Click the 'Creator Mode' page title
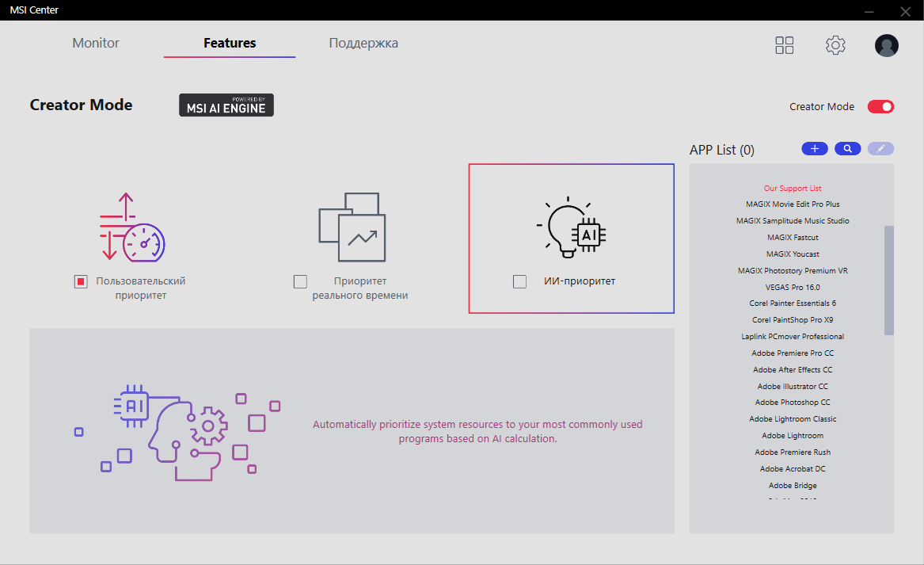This screenshot has height=565, width=924. point(82,105)
